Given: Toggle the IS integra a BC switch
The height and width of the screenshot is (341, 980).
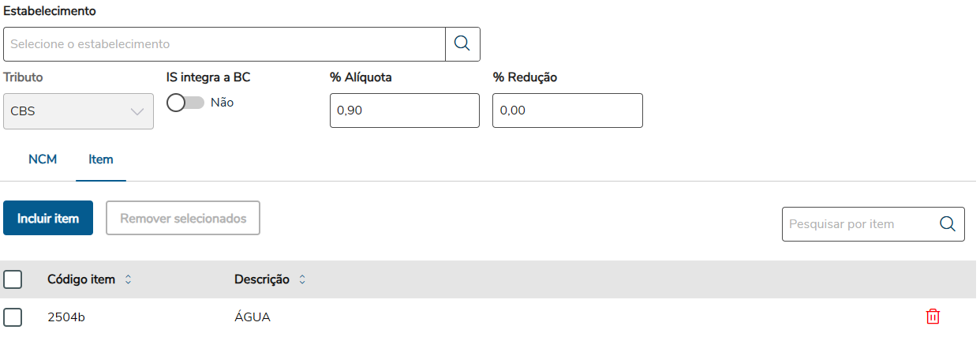Looking at the screenshot, I should 185,103.
